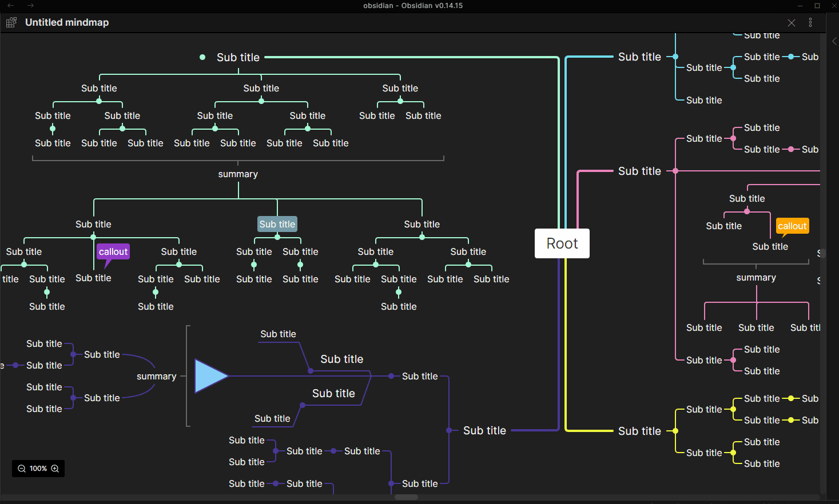The width and height of the screenshot is (839, 504).
Task: Toggle the pink dot under Sub title above orange callout
Action: coord(747,211)
